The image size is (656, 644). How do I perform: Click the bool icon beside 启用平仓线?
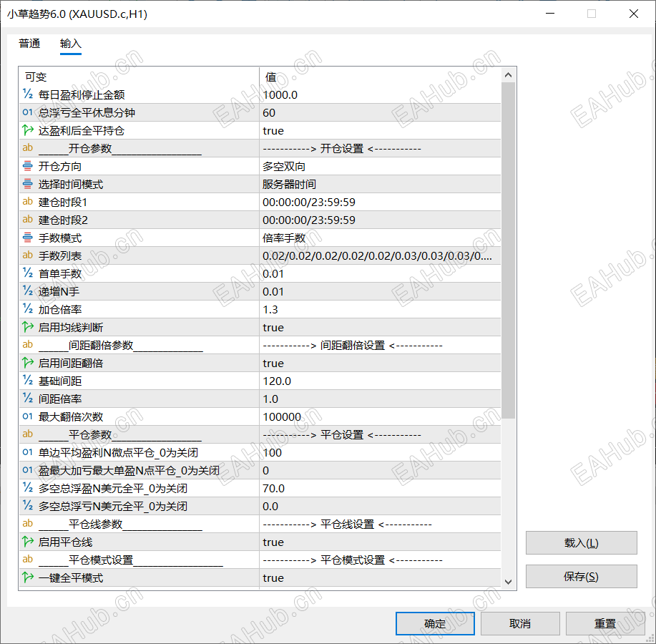pyautogui.click(x=28, y=542)
